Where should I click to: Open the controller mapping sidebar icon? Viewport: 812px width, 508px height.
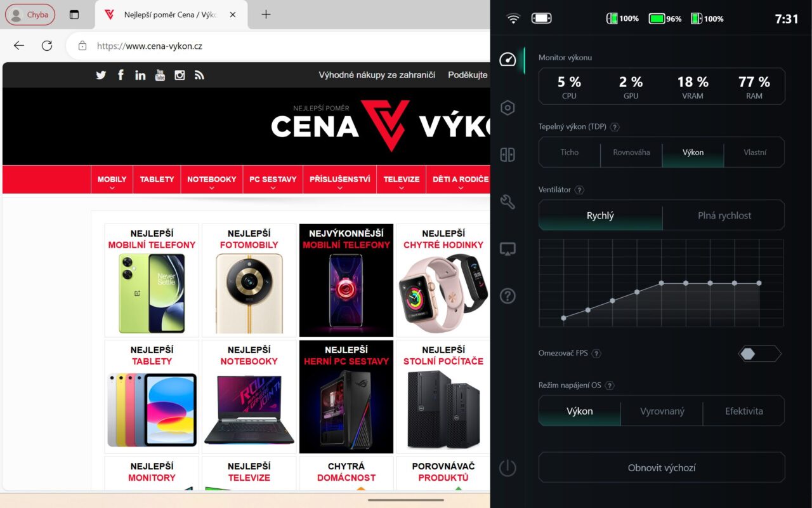tap(507, 154)
